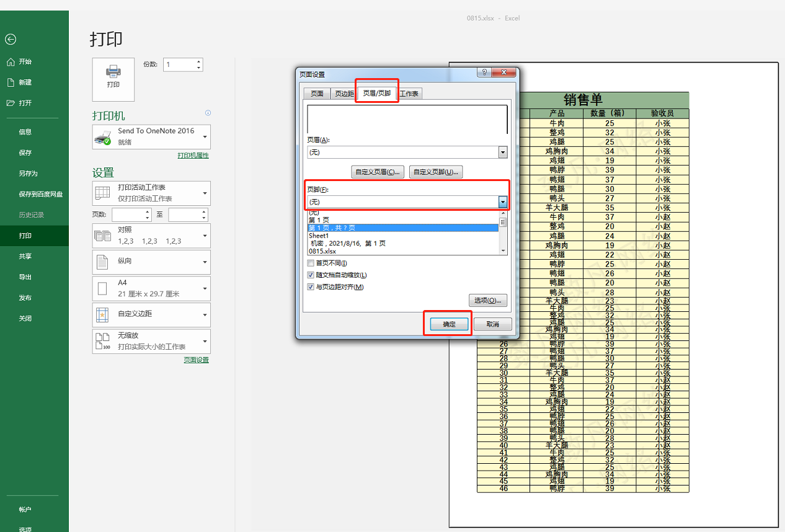The image size is (785, 532).
Task: Click 自定义页脚 button
Action: click(436, 172)
